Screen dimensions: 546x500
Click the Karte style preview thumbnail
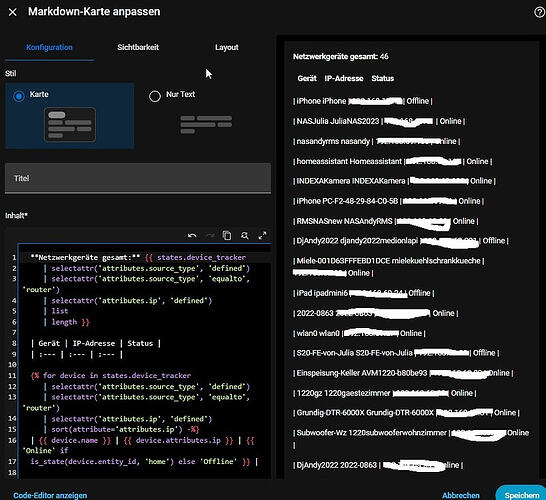pos(70,125)
